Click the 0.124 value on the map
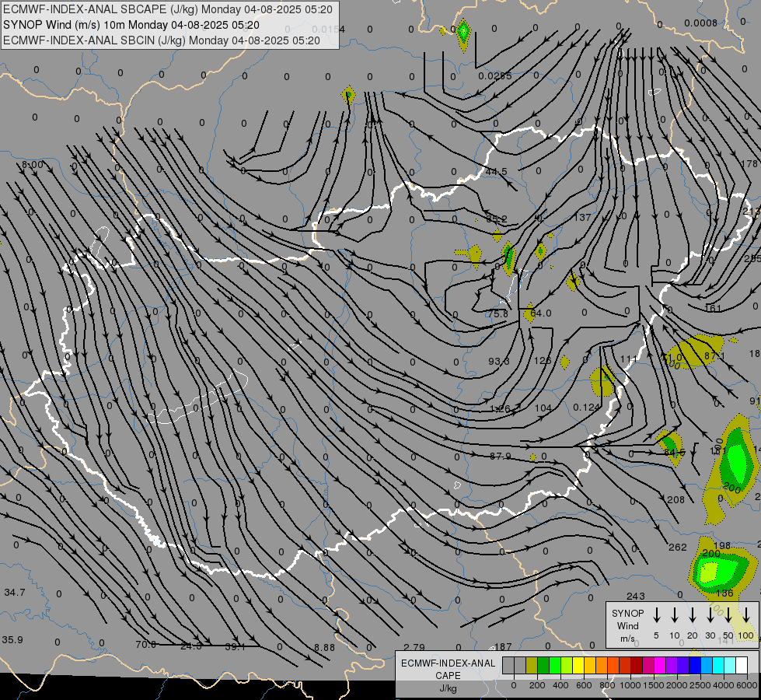The height and width of the screenshot is (700, 761). click(586, 407)
